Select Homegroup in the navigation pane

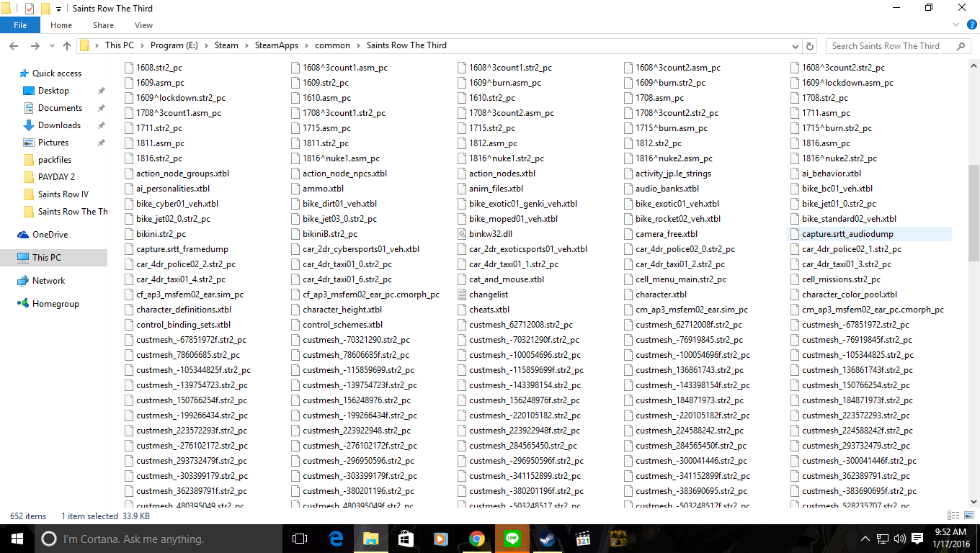tap(55, 304)
